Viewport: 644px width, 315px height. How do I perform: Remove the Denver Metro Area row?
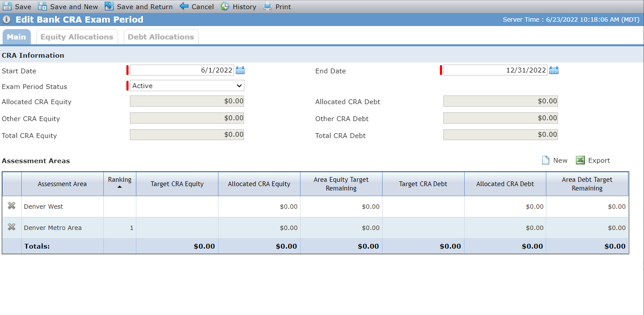[x=12, y=227]
